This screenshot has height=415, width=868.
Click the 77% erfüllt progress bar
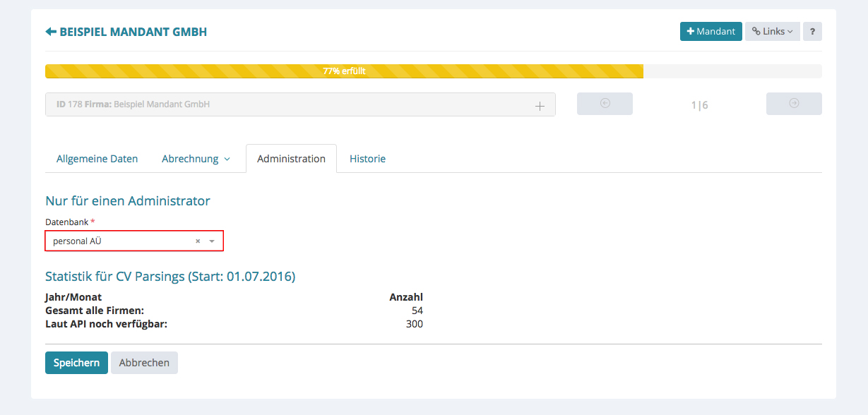(x=344, y=71)
